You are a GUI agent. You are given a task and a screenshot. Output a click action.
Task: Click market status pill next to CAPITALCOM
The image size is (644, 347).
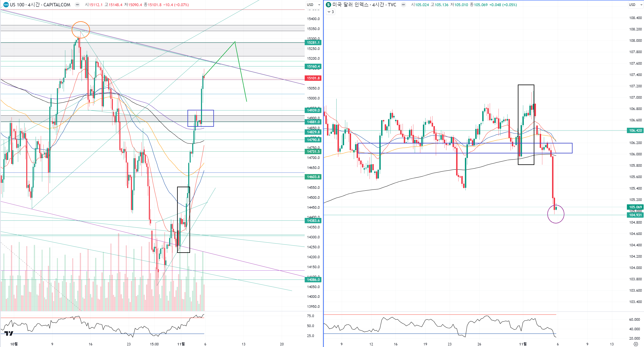coord(77,5)
